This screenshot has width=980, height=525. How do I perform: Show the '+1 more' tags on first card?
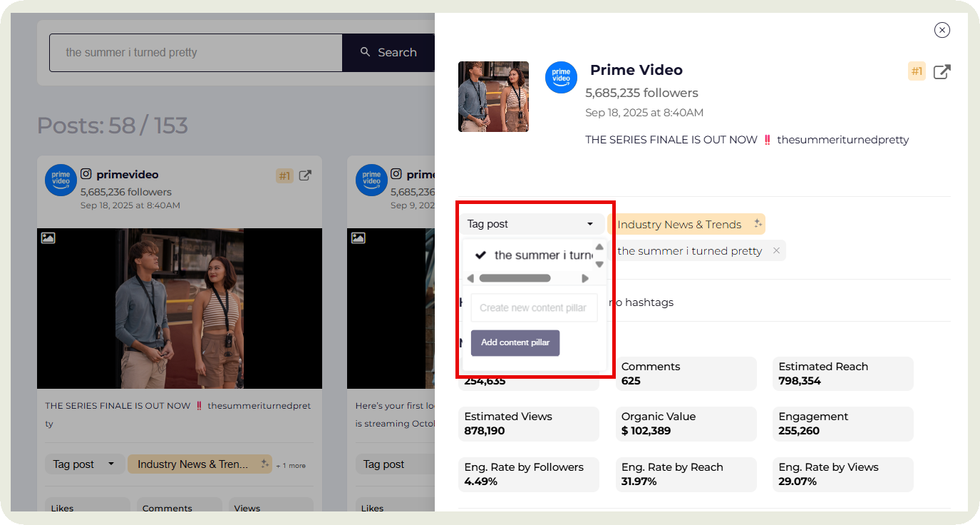pos(291,466)
